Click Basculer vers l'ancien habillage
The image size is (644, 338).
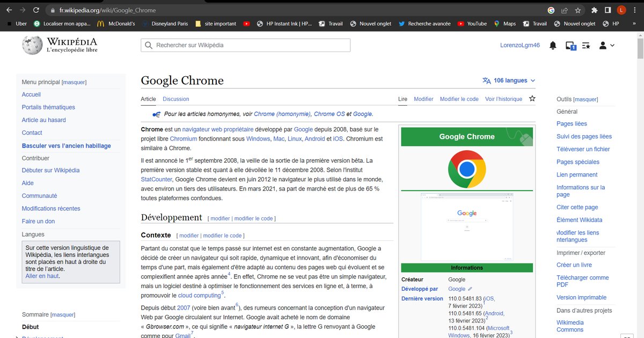tap(67, 146)
